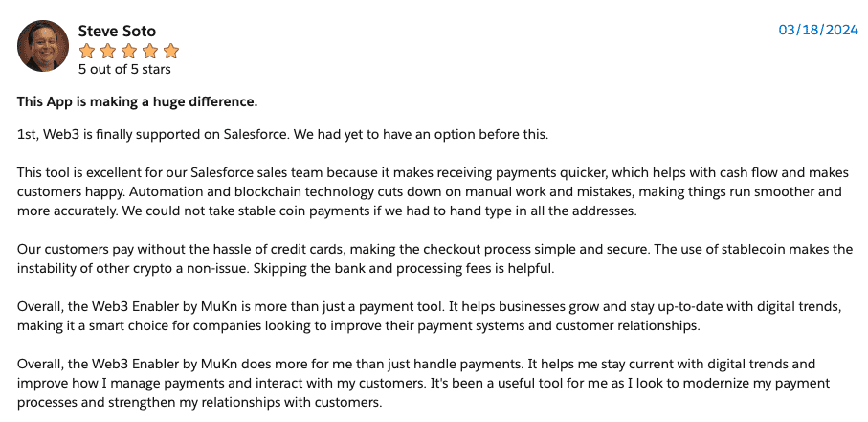Click the line 'does more for me than just handle payments'

pos(416,365)
